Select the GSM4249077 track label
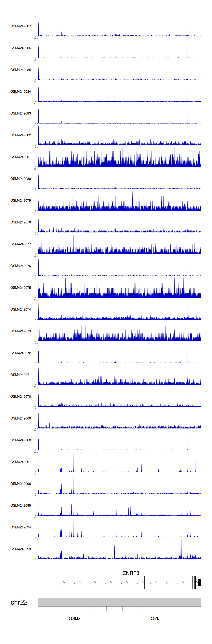The image size is (212, 644). (20, 244)
